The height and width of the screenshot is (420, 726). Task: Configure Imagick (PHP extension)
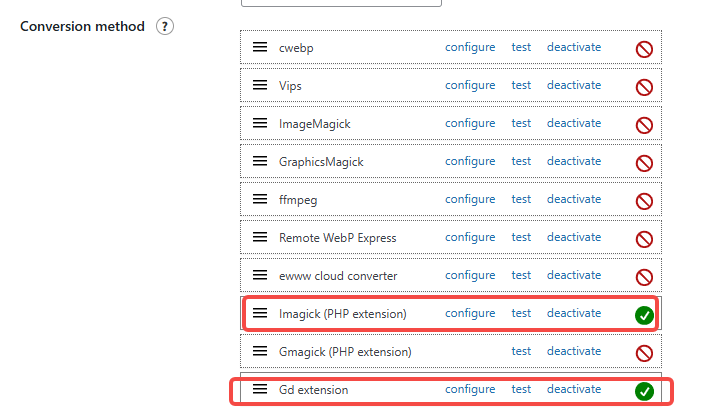pyautogui.click(x=470, y=313)
